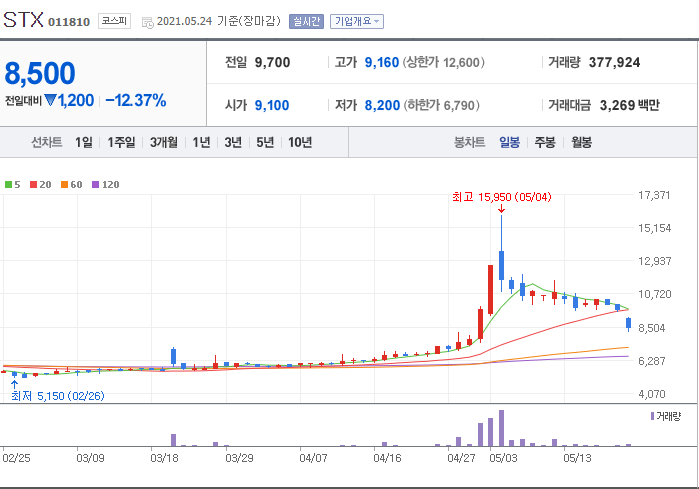
Task: Click the 실시간 real-time button
Action: tap(306, 21)
